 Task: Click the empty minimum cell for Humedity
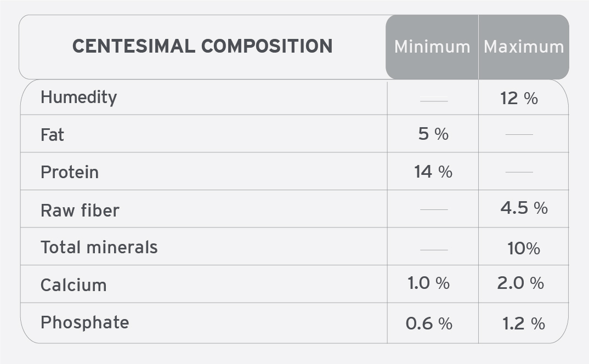coord(433,97)
